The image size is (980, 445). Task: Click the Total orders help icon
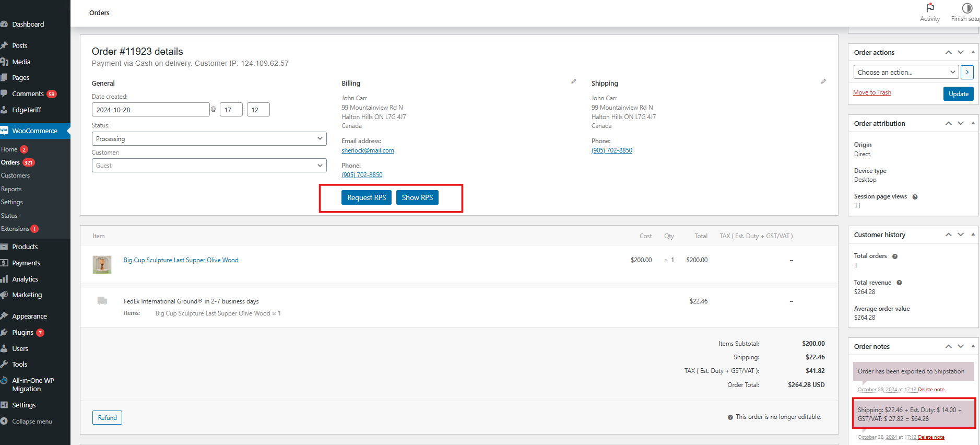tap(895, 256)
